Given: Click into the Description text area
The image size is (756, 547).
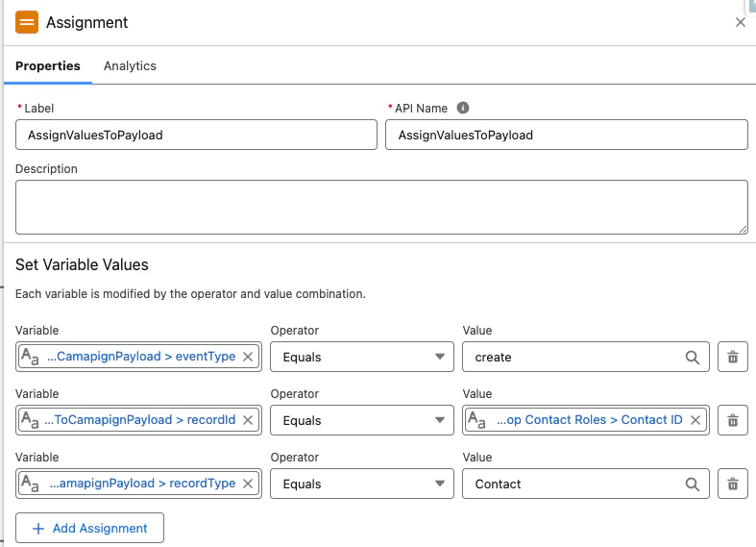Looking at the screenshot, I should (x=381, y=207).
